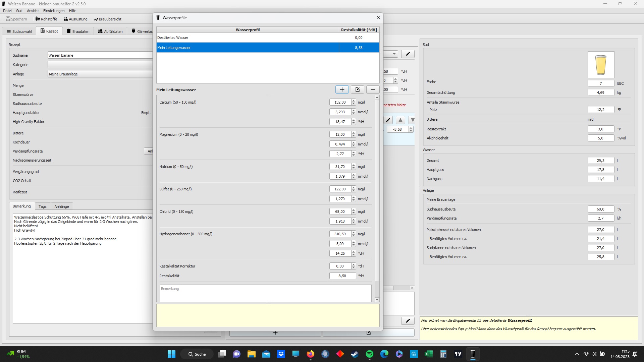The height and width of the screenshot is (362, 644).
Task: Click into the Bemerkung text field
Action: click(x=265, y=293)
